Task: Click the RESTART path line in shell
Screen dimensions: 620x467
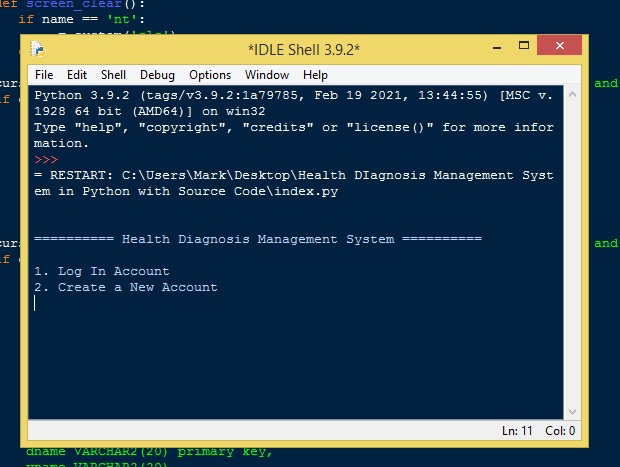Action: click(x=294, y=183)
